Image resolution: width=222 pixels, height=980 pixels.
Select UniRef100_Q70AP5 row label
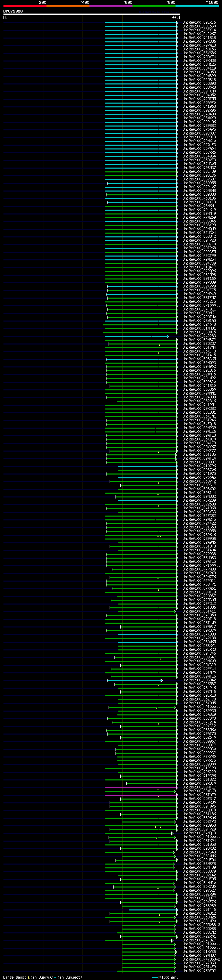point(199,129)
